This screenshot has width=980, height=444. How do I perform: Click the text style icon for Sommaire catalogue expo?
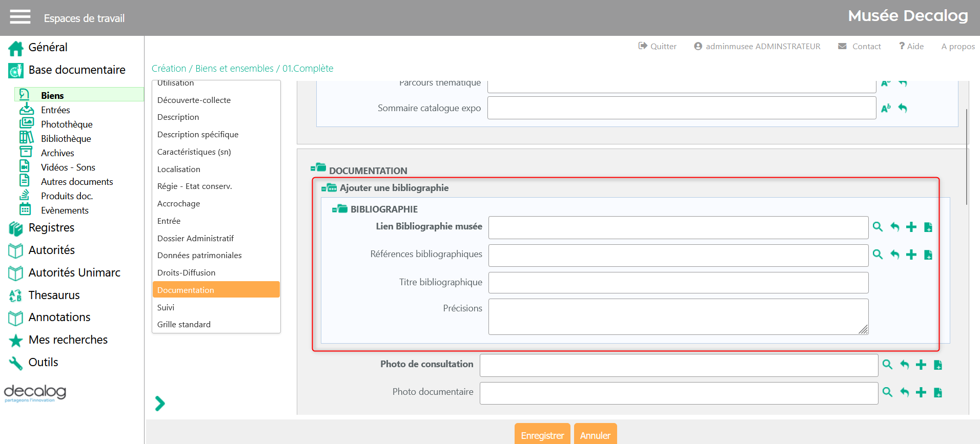click(885, 108)
